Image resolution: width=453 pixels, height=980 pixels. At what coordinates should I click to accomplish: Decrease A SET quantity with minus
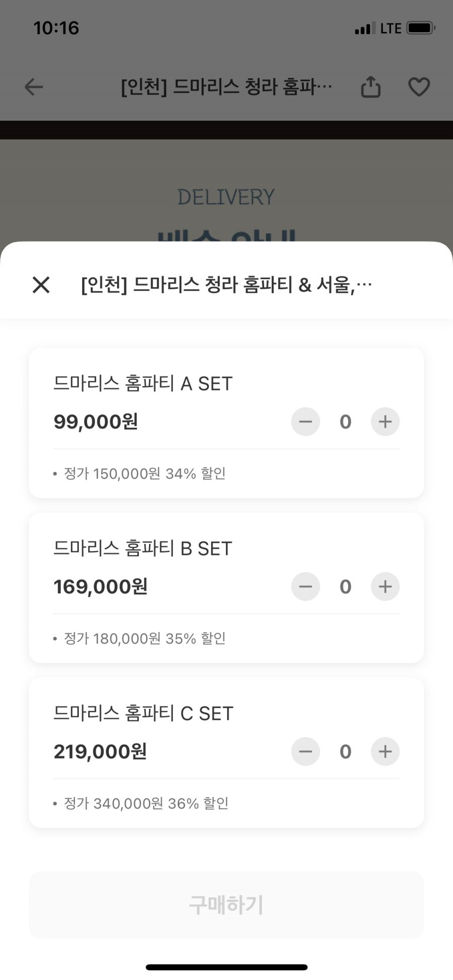(x=306, y=422)
